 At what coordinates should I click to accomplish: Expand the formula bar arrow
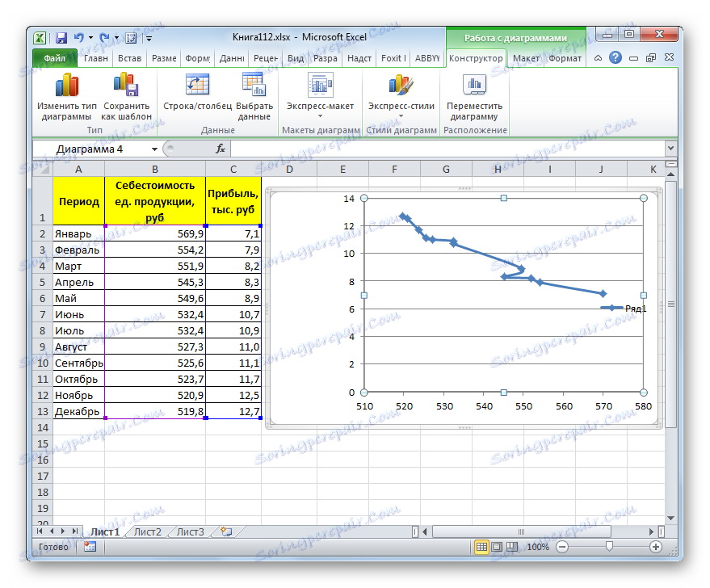tap(670, 148)
